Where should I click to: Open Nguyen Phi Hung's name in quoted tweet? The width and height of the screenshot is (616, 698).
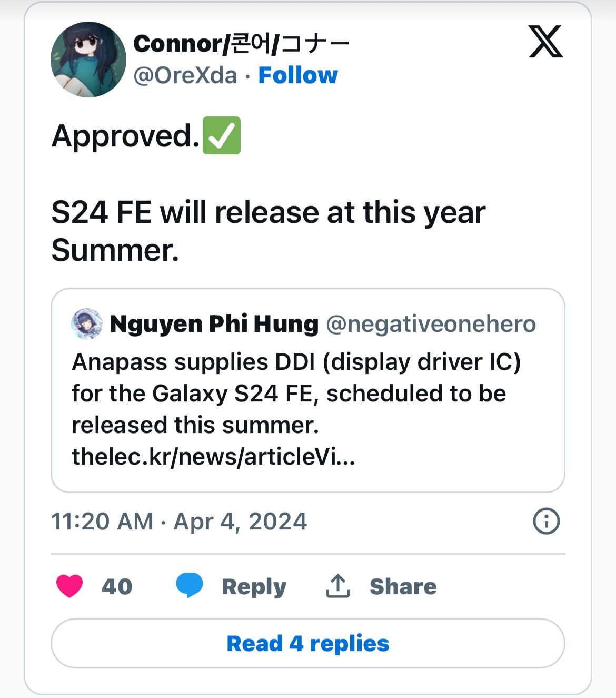click(x=214, y=324)
